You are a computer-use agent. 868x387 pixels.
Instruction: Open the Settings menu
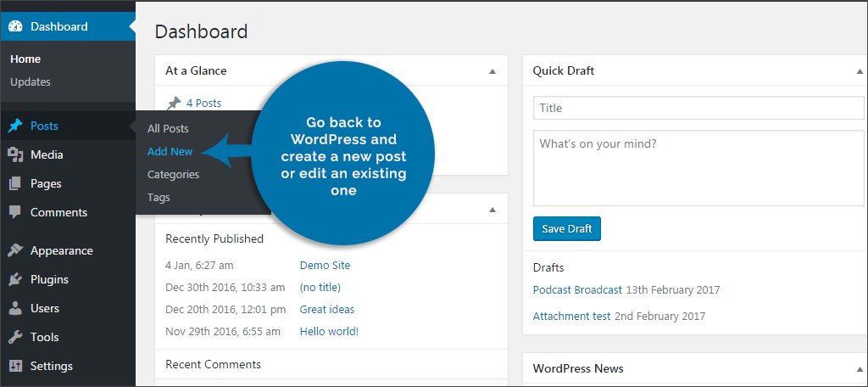[68, 366]
